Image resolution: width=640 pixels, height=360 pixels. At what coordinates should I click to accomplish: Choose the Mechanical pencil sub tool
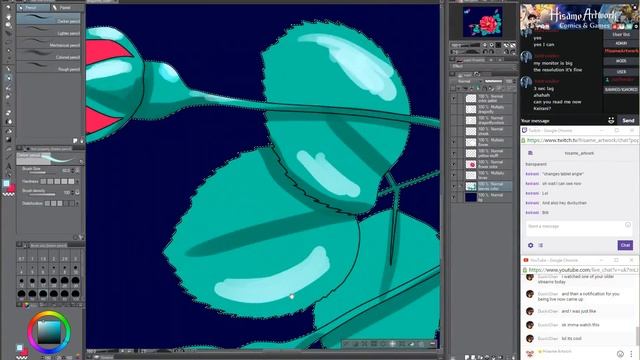(x=49, y=42)
